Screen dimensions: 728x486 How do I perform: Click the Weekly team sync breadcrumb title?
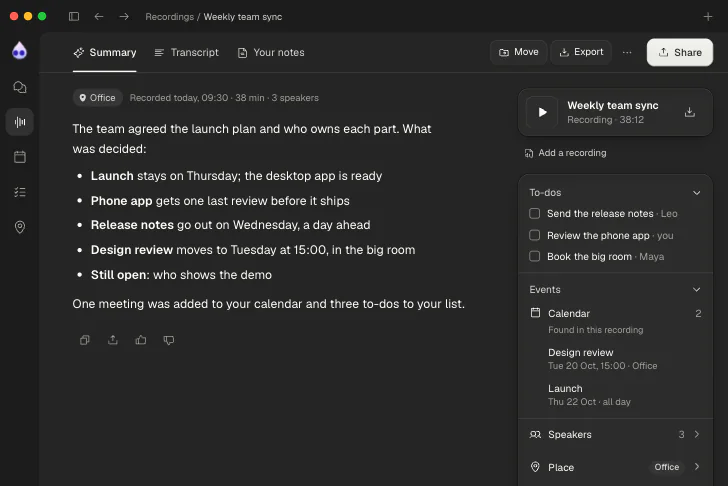pos(243,17)
